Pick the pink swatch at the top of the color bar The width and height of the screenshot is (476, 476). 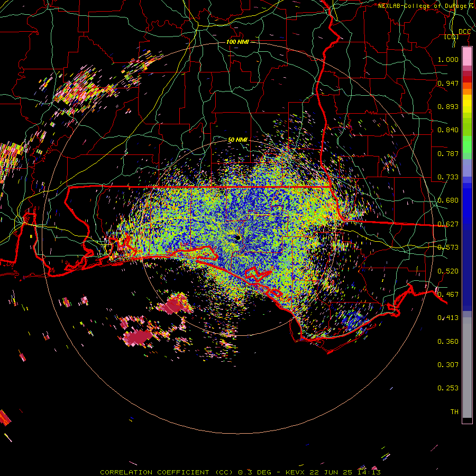[467, 56]
